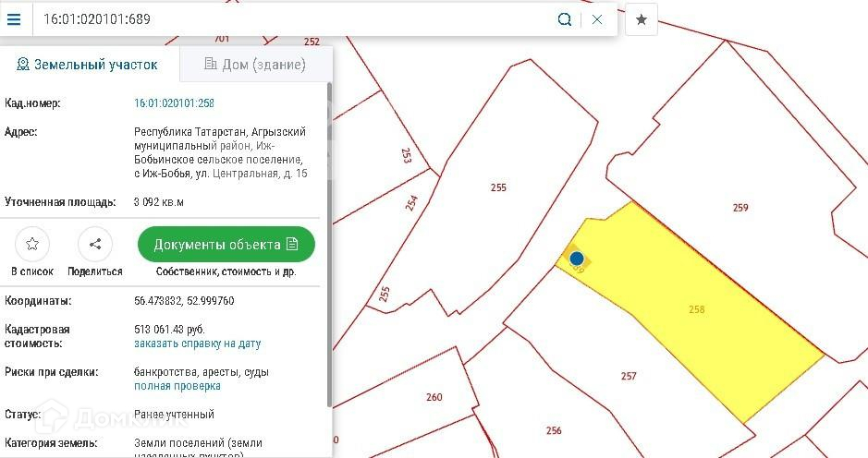Open favorites with the star button
This screenshot has height=458, width=868.
point(641,20)
